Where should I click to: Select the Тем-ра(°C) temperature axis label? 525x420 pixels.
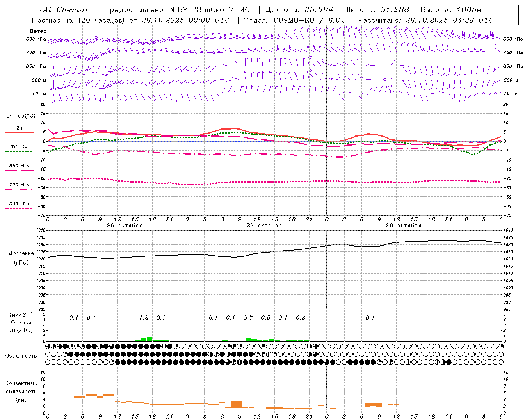pyautogui.click(x=19, y=116)
